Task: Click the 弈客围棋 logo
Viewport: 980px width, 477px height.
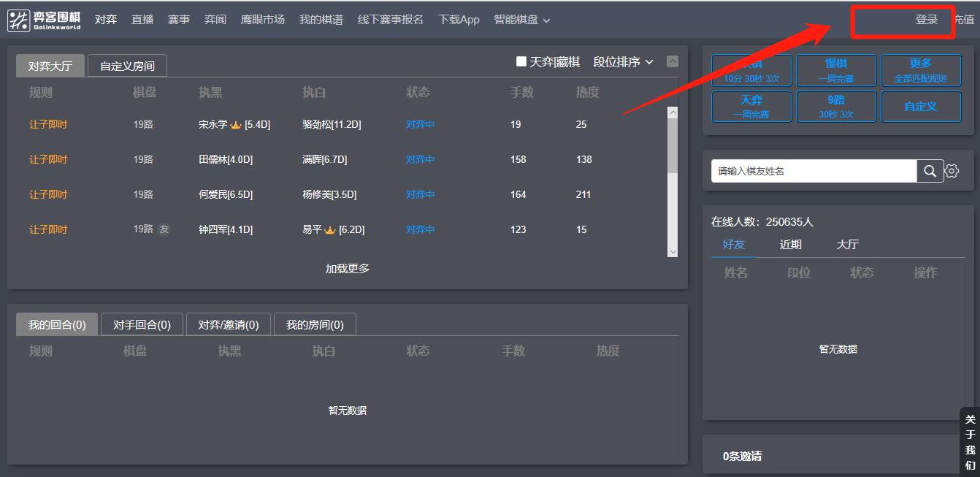Action: point(45,20)
